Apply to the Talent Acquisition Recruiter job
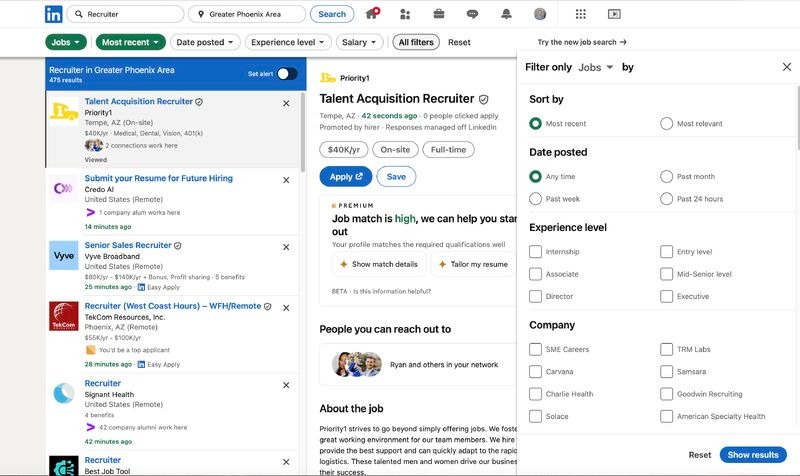800x476 pixels. (x=346, y=177)
